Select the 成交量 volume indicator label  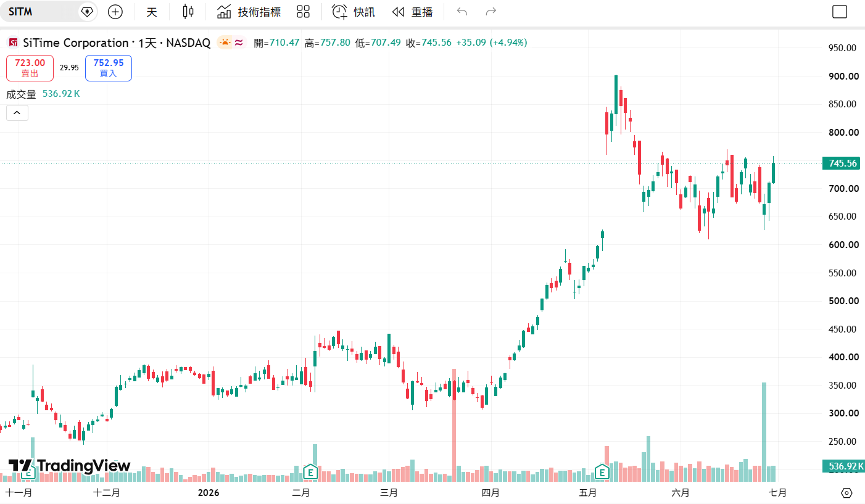[21, 94]
